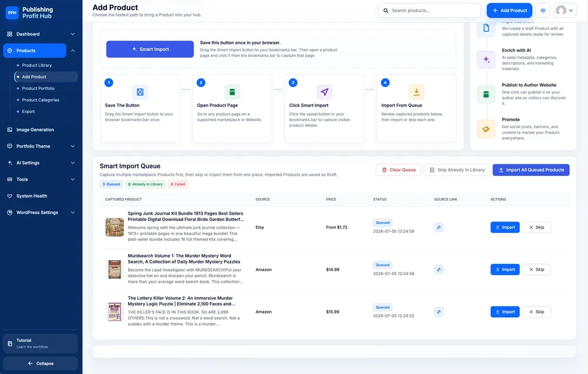Click the blue Smart Import button
Viewport: 588px width, 374px height.
click(x=150, y=49)
